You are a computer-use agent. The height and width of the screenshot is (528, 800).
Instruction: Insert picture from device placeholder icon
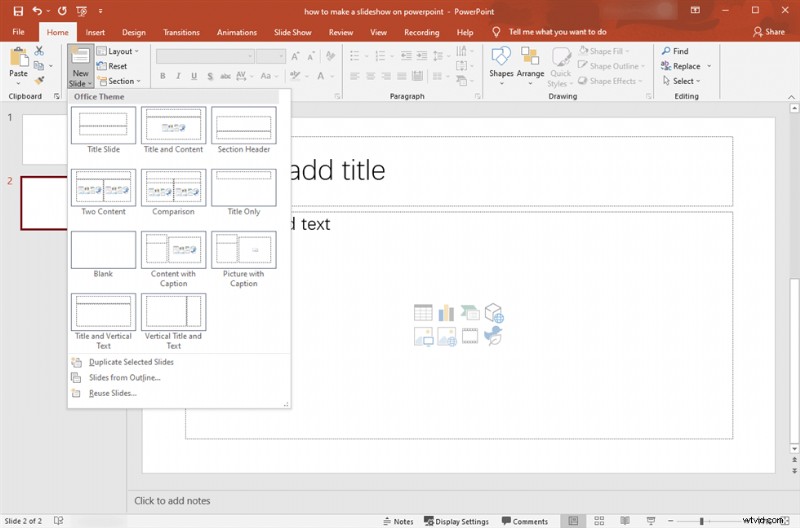(x=423, y=337)
